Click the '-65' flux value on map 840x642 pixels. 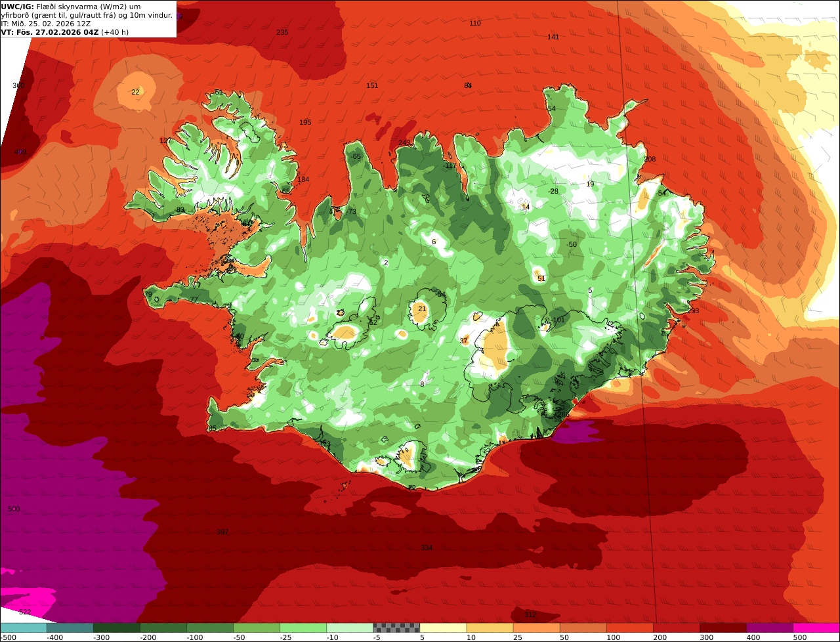pyautogui.click(x=356, y=156)
